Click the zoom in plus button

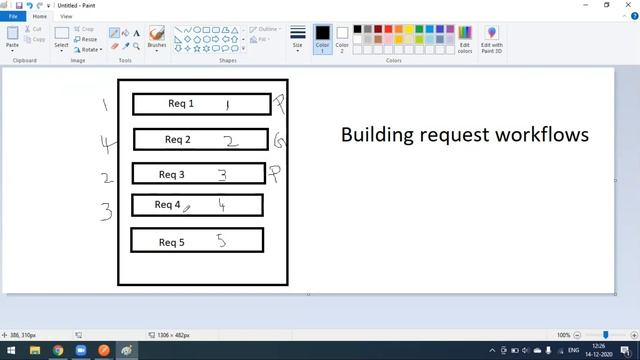(x=634, y=335)
